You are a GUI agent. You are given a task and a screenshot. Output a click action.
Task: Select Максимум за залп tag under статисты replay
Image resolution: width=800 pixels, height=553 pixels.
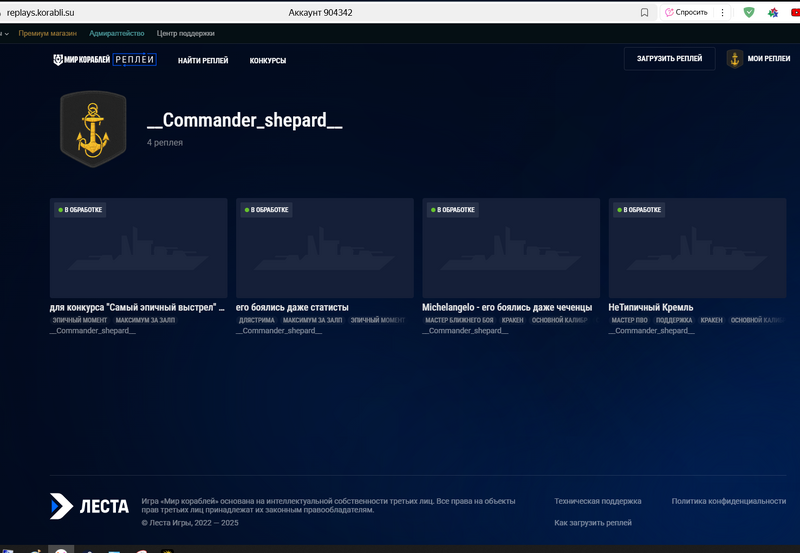point(313,320)
